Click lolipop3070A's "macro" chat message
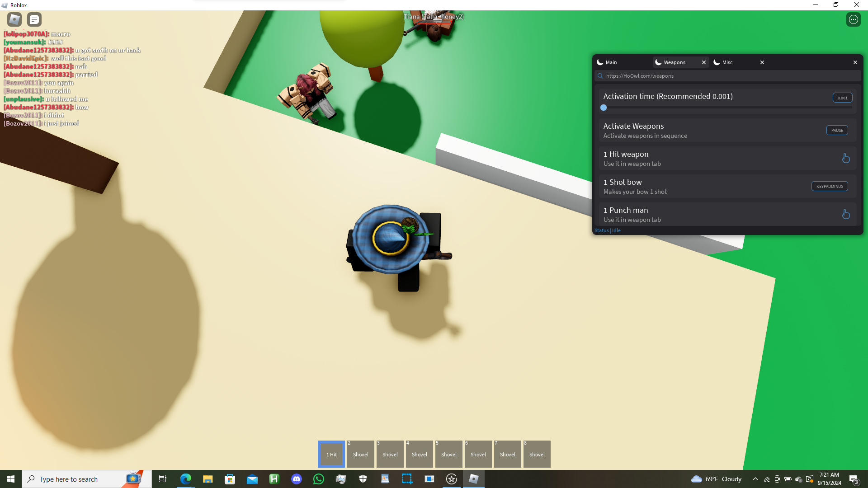The width and height of the screenshot is (868, 488). pyautogui.click(x=37, y=34)
